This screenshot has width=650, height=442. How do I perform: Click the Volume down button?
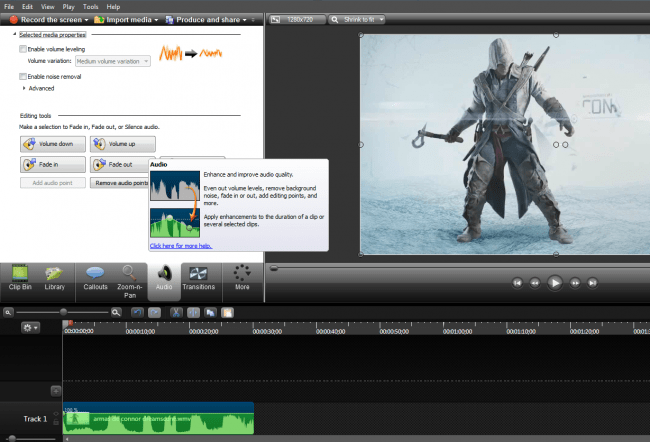coord(53,144)
